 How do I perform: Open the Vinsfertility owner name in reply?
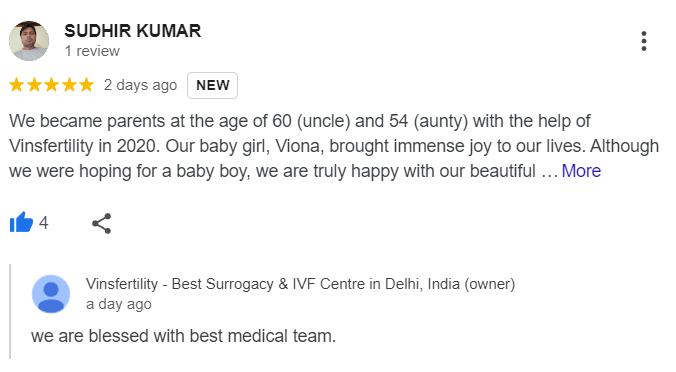click(300, 284)
